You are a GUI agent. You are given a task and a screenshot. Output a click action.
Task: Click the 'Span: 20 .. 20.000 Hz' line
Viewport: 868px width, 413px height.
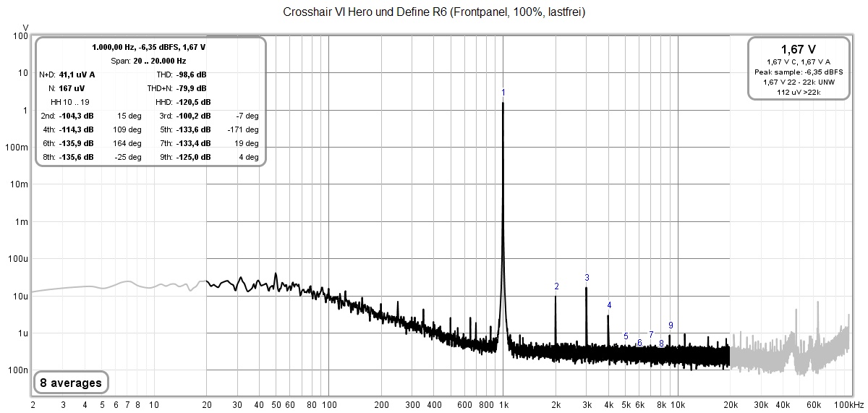(x=149, y=61)
